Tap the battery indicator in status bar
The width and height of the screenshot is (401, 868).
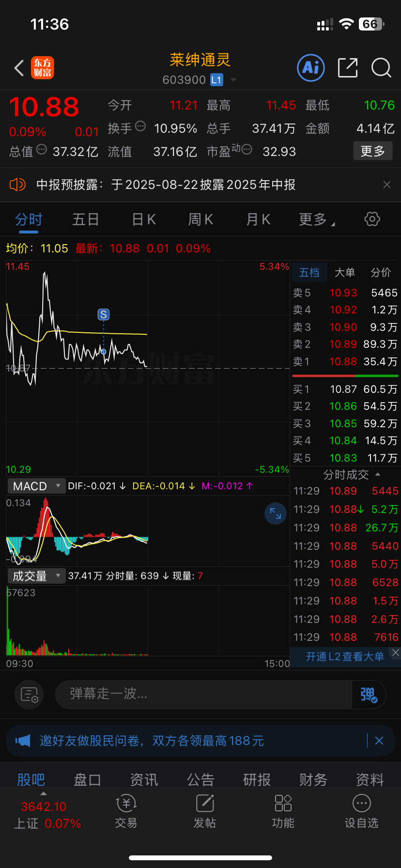(371, 24)
